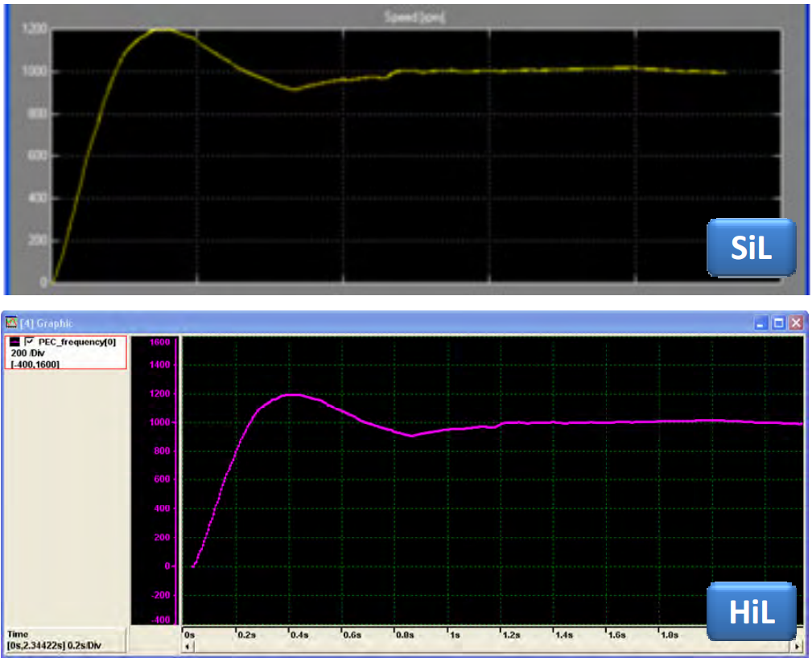Click the [0s,2.34422s] 0.2s/Div text
812x662 pixels.
(x=55, y=645)
